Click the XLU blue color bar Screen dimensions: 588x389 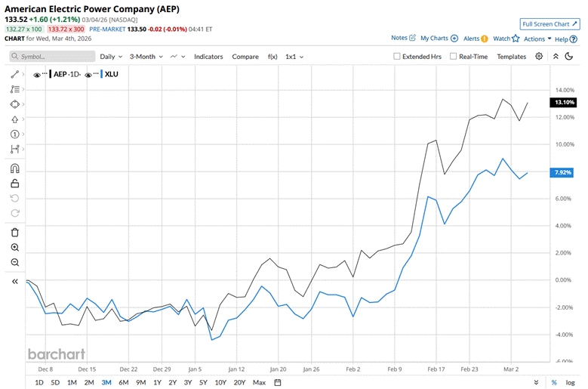coord(101,74)
